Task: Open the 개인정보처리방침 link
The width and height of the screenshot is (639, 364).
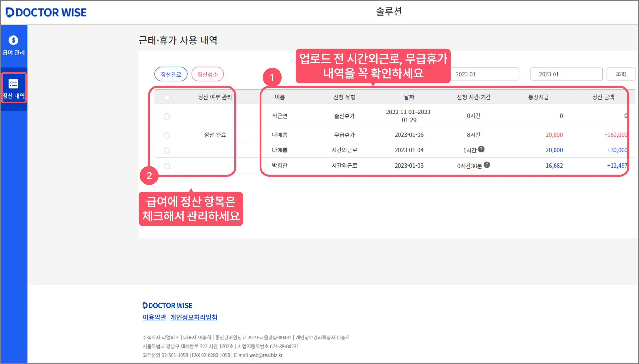Action: 193,317
